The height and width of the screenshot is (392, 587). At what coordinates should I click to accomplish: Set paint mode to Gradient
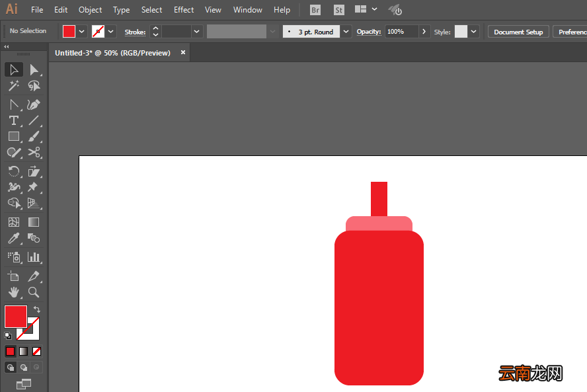[23, 351]
